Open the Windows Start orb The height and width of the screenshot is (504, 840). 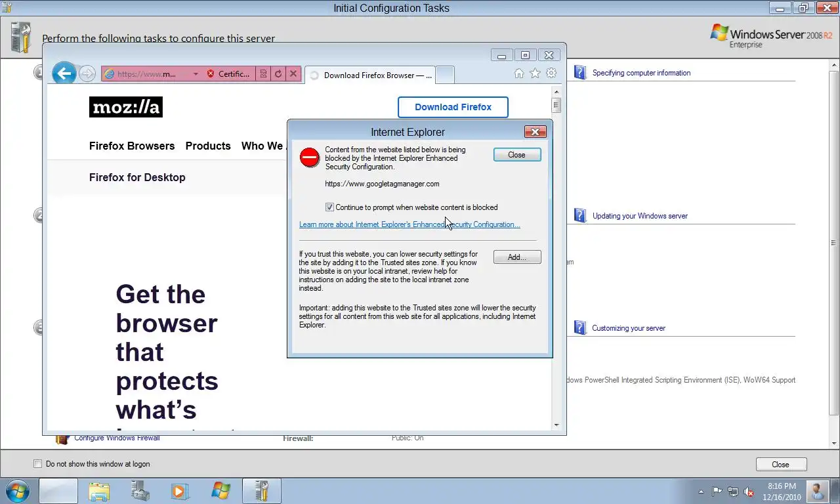17,491
